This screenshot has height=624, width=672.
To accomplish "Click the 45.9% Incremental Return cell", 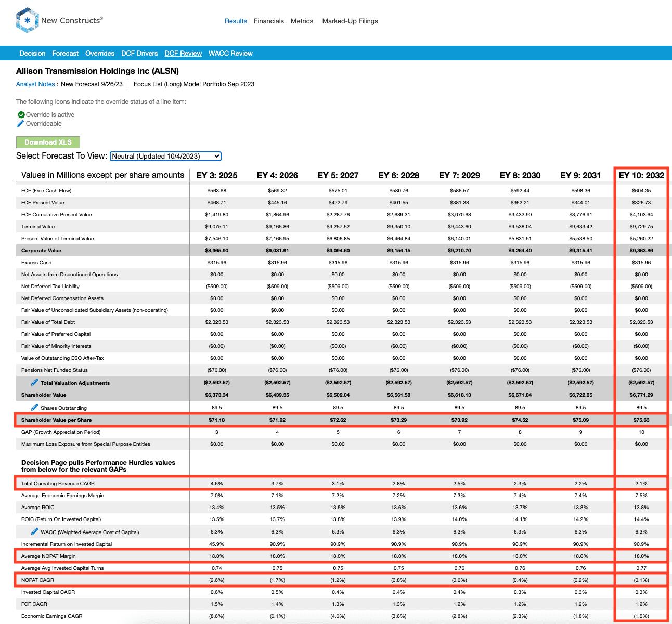I will [217, 544].
